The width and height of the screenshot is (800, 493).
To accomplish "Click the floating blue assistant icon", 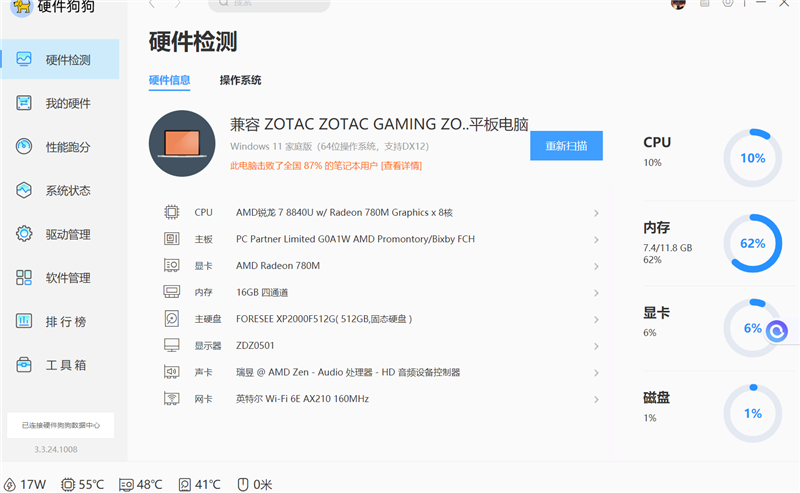I will [x=777, y=332].
